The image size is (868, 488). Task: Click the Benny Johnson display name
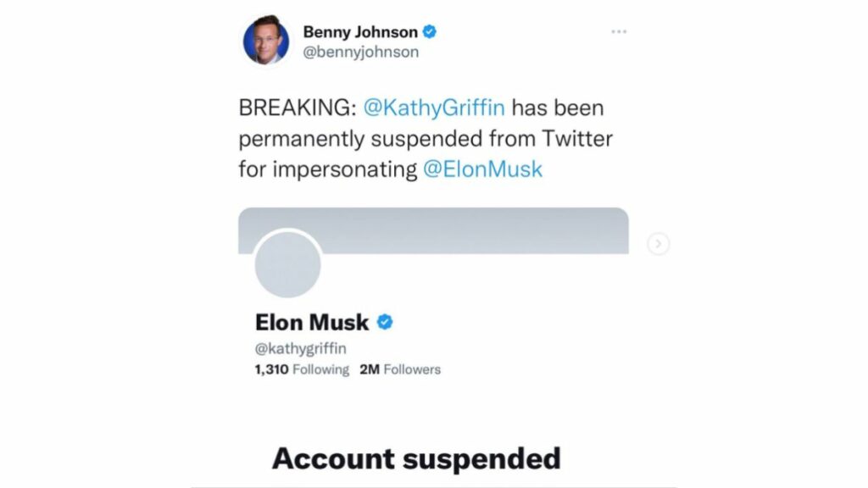pyautogui.click(x=360, y=32)
